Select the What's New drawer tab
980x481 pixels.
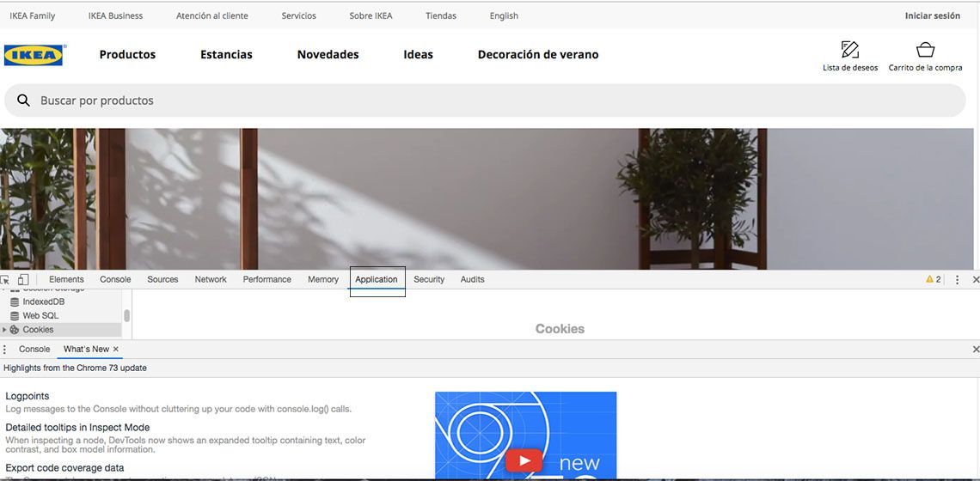pos(86,350)
